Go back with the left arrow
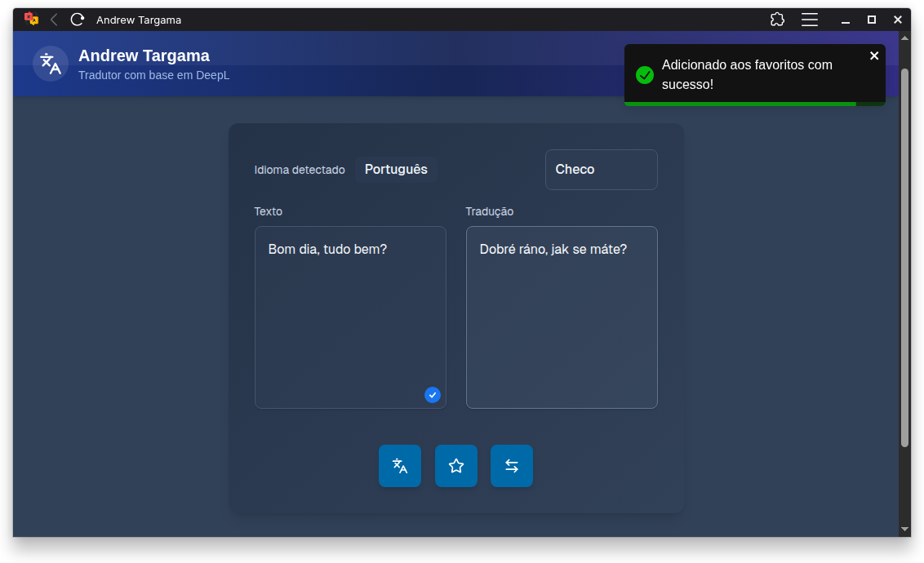924x563 pixels. pos(54,20)
